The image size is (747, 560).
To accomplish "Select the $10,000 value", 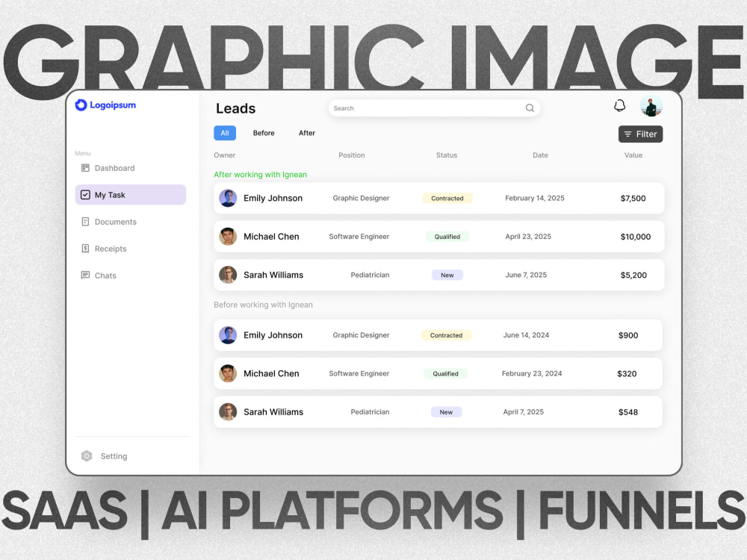I will click(x=636, y=237).
